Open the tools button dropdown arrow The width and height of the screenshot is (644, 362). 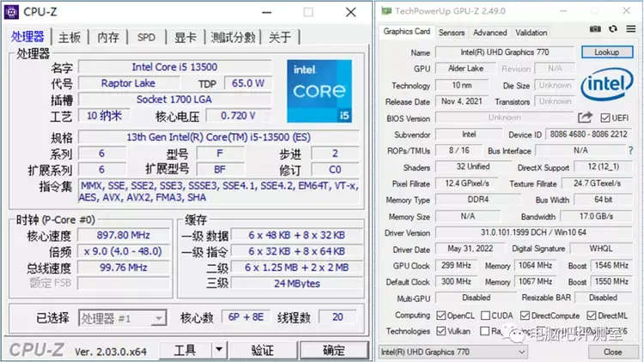[x=219, y=350]
